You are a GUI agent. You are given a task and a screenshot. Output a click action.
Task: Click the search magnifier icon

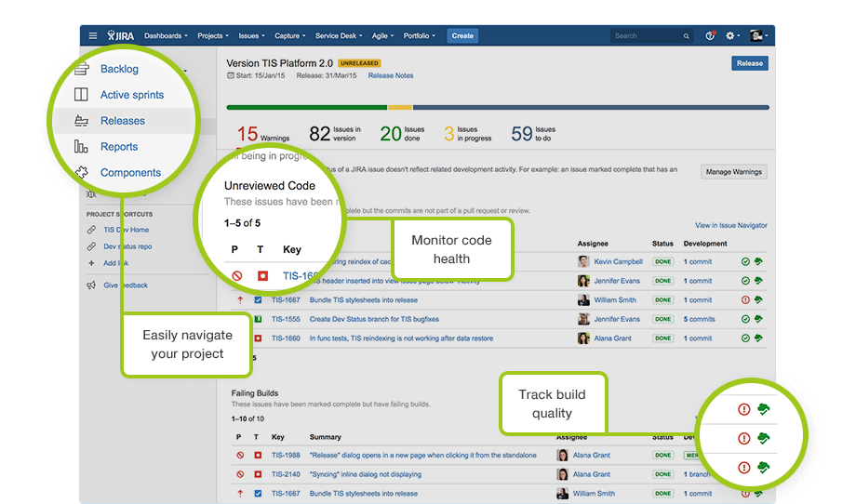(687, 36)
